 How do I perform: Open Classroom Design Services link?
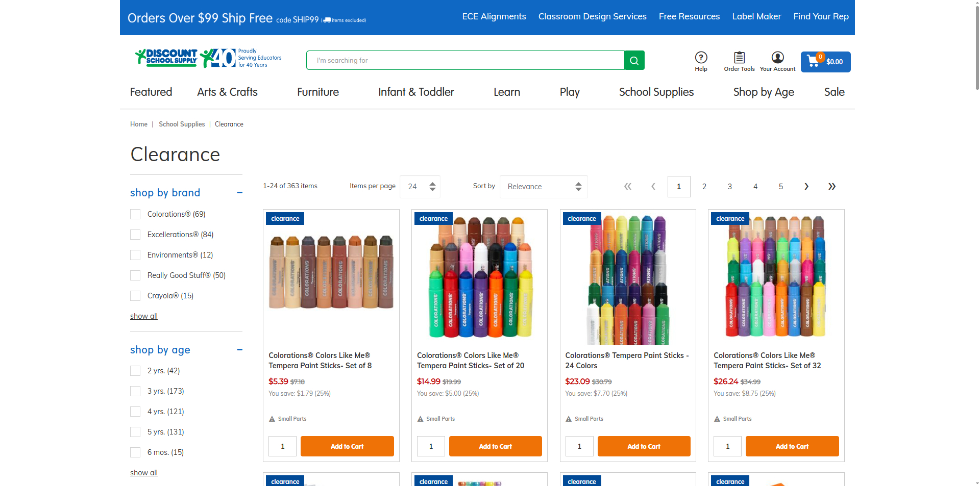coord(593,16)
